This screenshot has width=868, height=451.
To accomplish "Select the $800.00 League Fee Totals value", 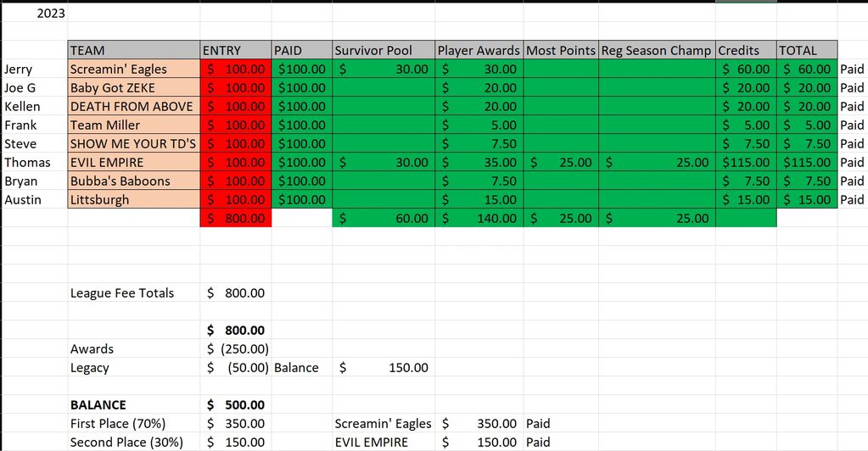I will [236, 292].
